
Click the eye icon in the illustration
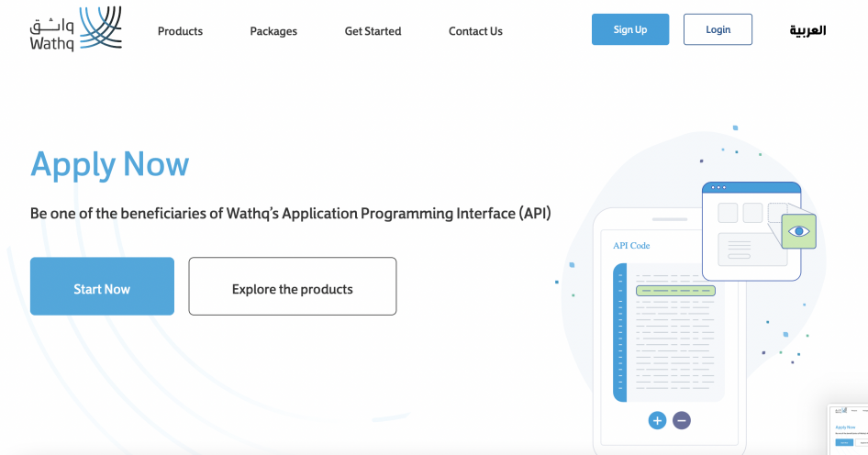[x=799, y=231]
